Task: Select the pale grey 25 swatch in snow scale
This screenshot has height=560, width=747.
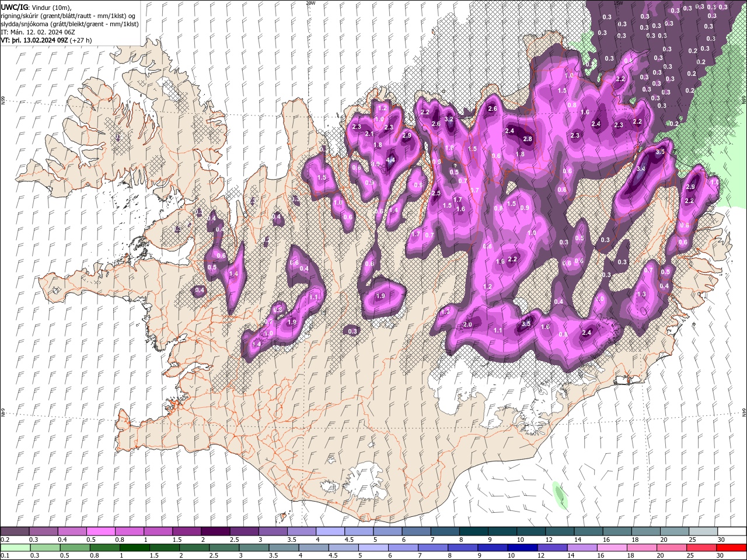Action: point(703,531)
